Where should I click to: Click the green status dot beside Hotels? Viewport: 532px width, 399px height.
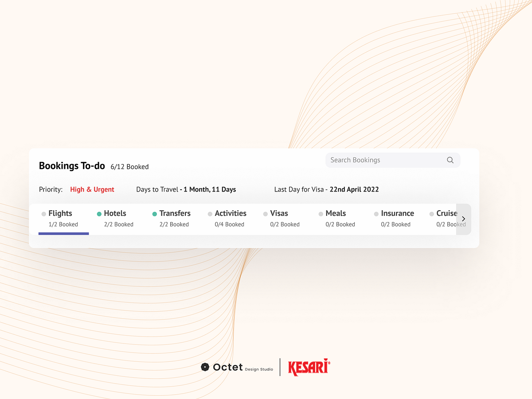[98, 213]
